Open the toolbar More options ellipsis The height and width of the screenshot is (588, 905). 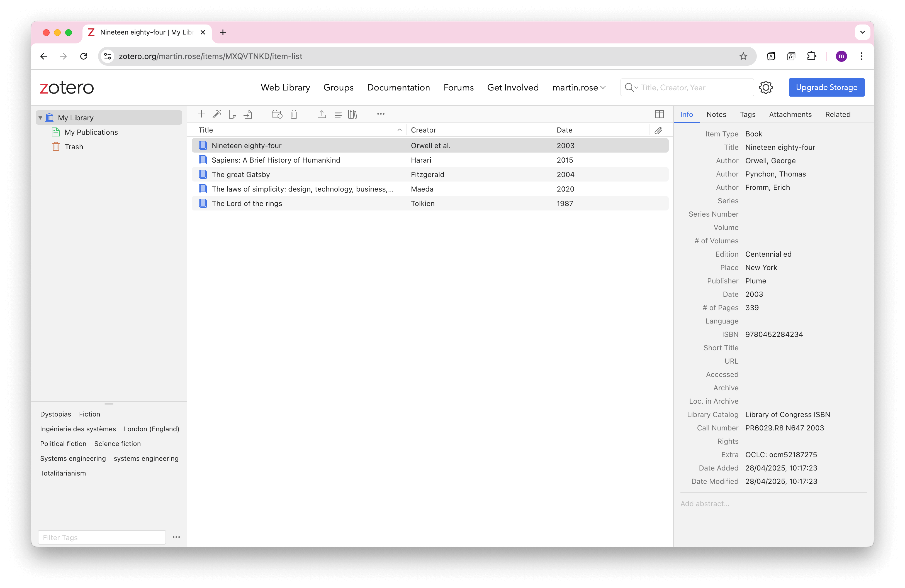click(x=381, y=114)
